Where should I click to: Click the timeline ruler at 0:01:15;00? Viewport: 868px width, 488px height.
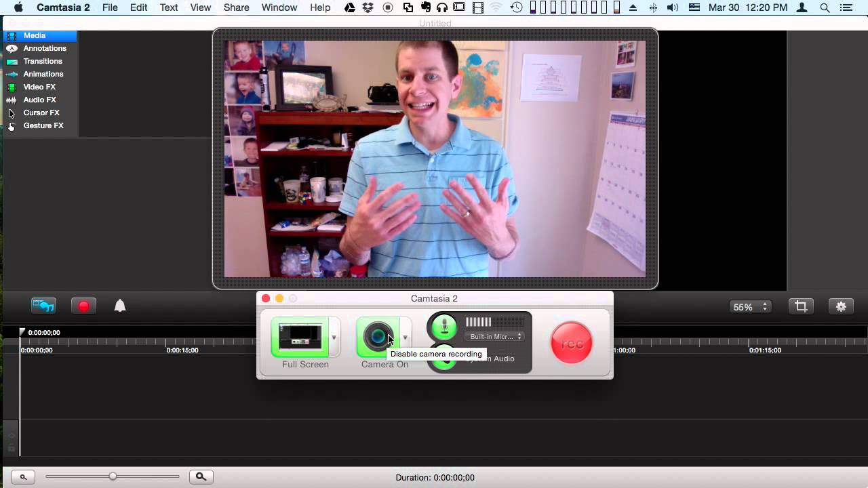[x=765, y=350]
